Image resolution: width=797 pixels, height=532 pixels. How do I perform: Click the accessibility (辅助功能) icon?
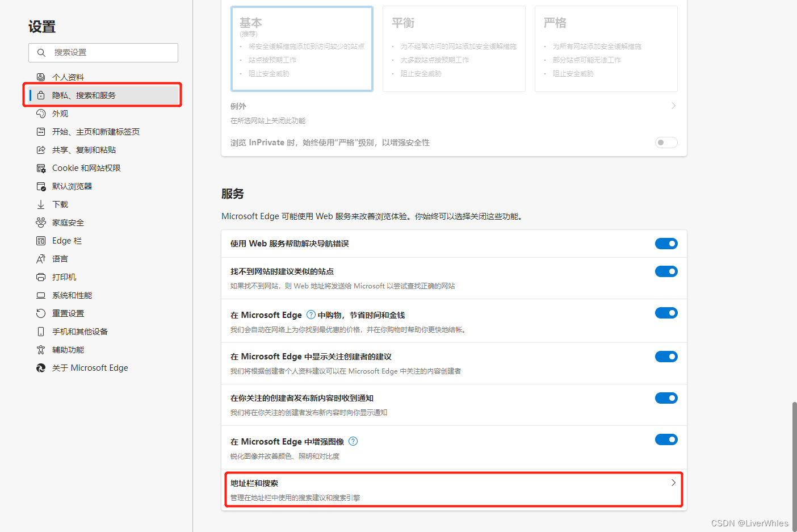pyautogui.click(x=41, y=350)
